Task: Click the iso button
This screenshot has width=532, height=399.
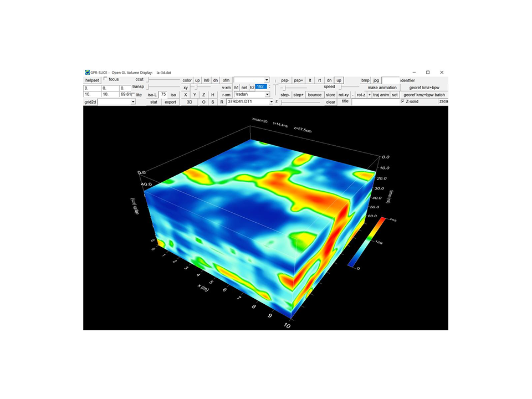Action: click(173, 95)
